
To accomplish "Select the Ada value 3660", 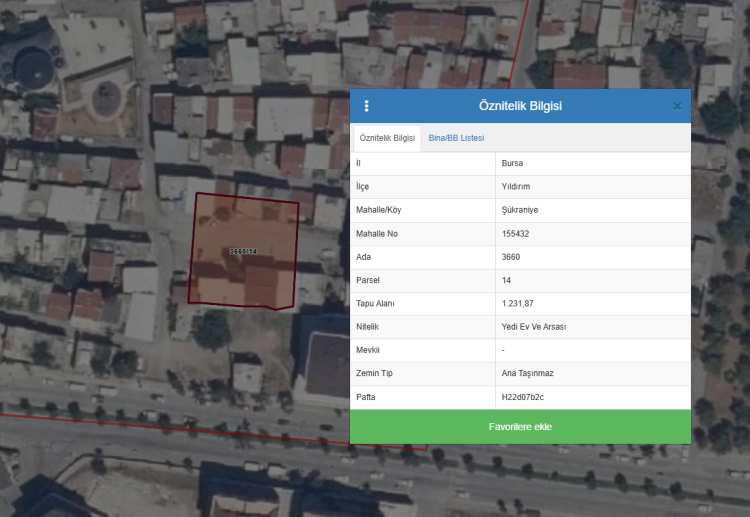I will tap(510, 257).
